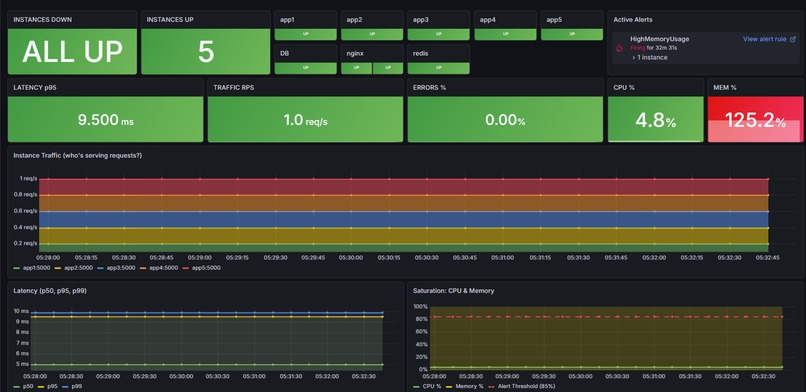Click the app1 panel title
This screenshot has height=392, width=806.
[x=288, y=20]
